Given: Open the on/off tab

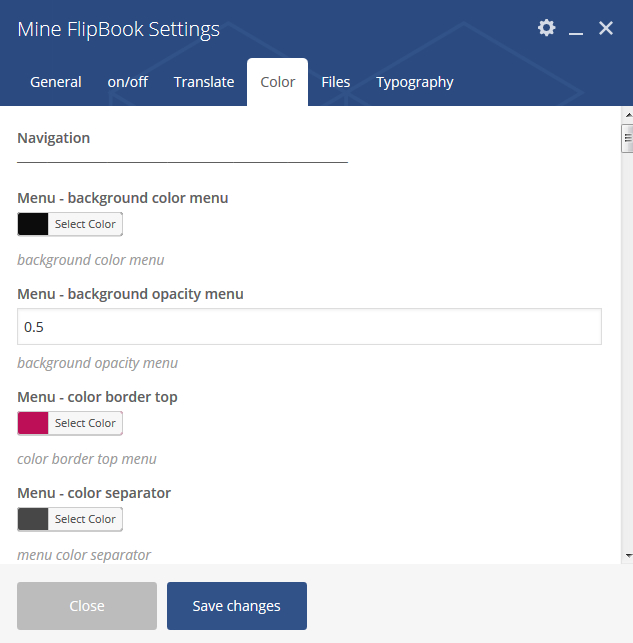Looking at the screenshot, I should click(128, 82).
